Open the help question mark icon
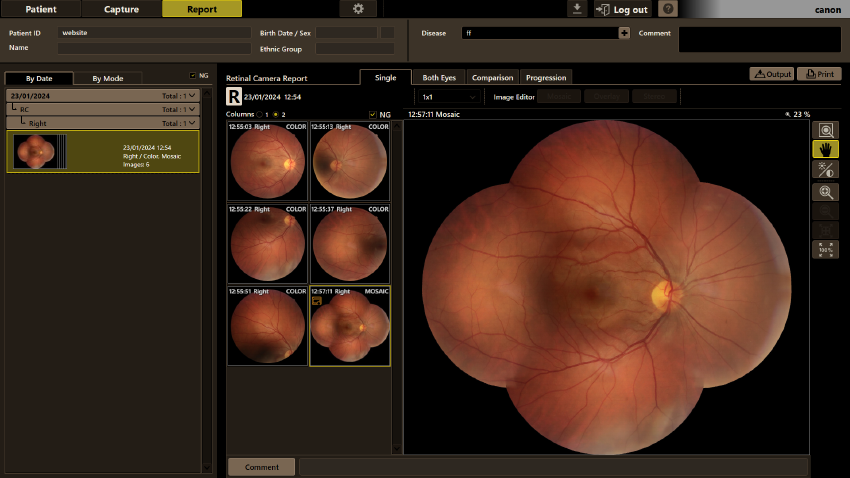The width and height of the screenshot is (850, 478). pos(668,9)
